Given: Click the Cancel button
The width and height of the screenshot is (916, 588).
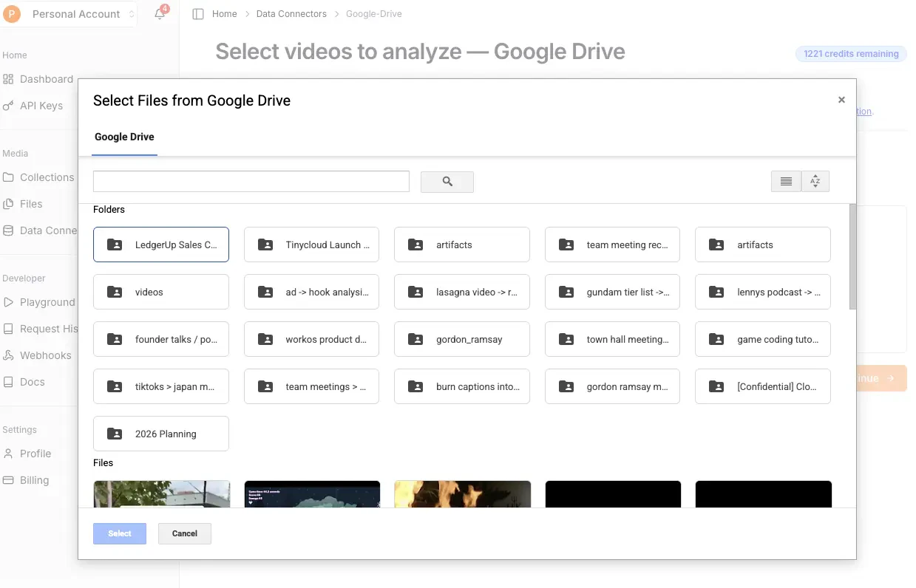Looking at the screenshot, I should pos(185,533).
